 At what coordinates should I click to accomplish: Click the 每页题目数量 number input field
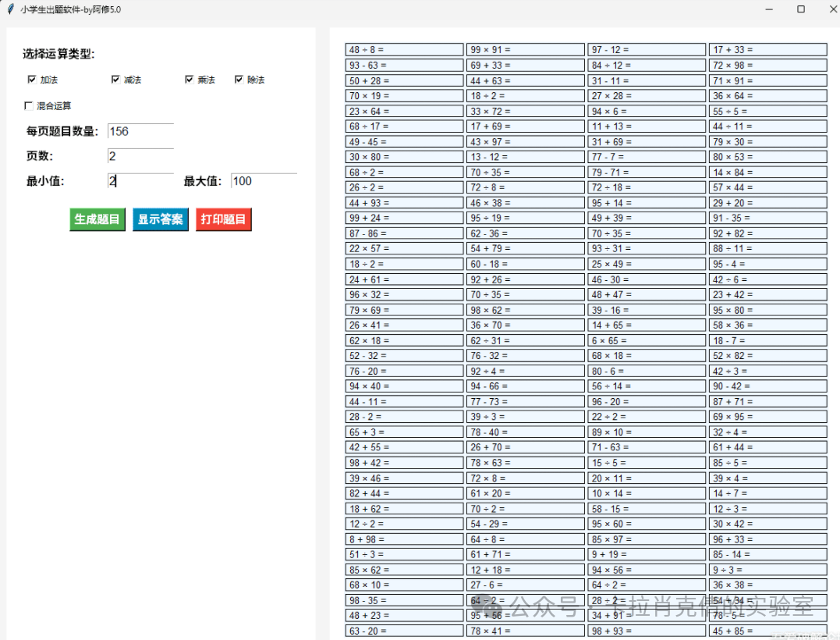click(140, 132)
